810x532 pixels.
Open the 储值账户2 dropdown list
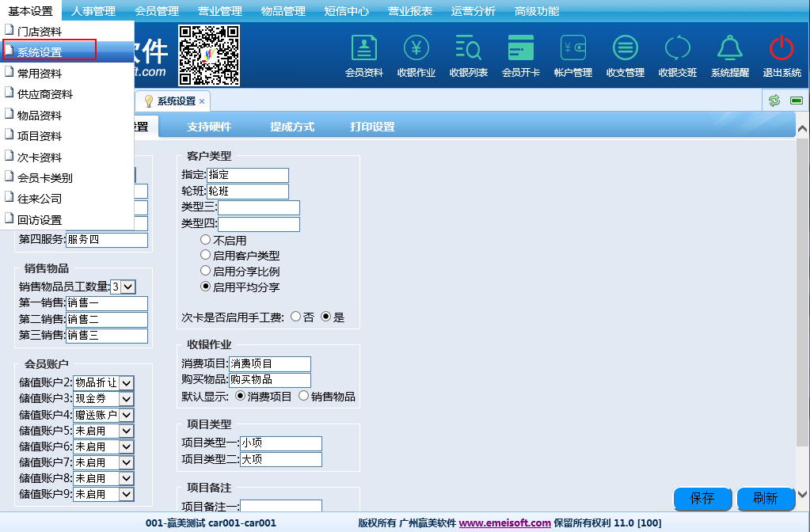127,383
